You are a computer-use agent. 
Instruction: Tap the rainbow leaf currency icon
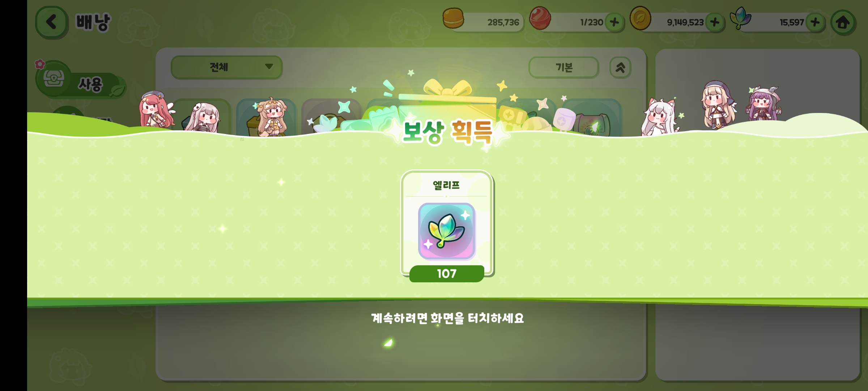[740, 18]
